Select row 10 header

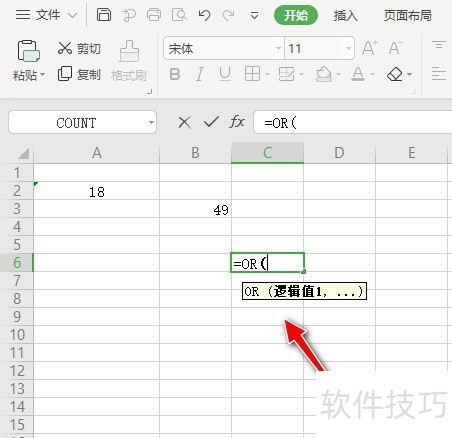17,335
